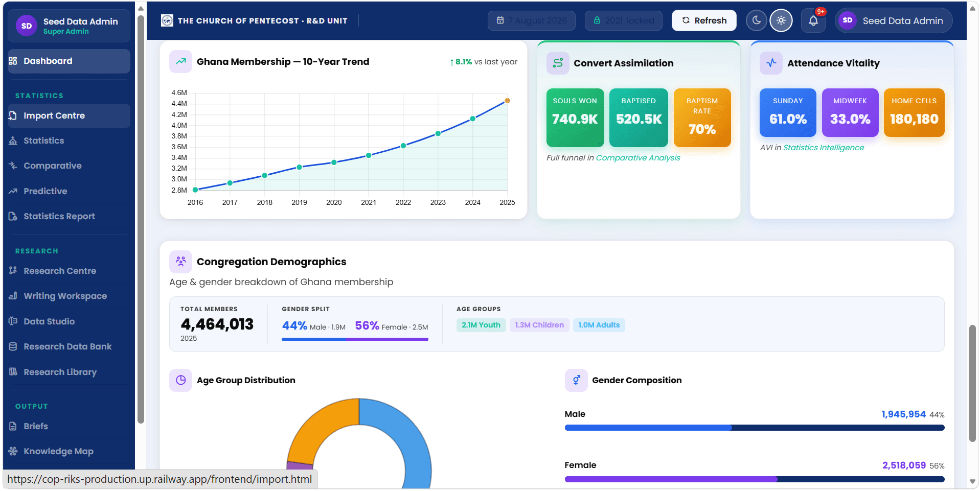The height and width of the screenshot is (491, 980).
Task: Click the Statistics Report document icon
Action: click(x=13, y=217)
